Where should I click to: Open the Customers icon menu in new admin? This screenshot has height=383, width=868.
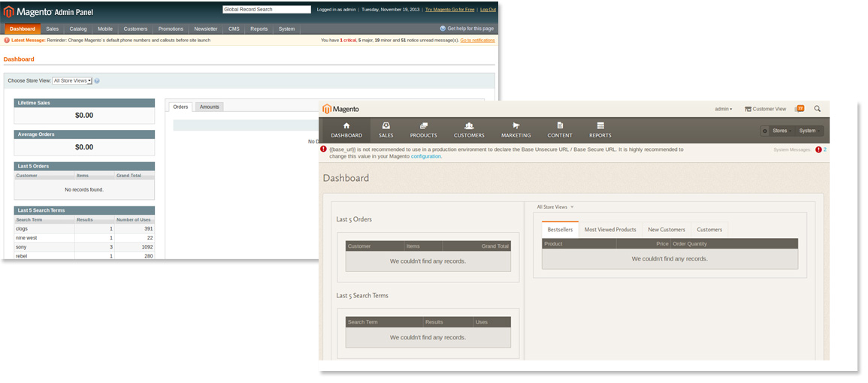point(469,130)
